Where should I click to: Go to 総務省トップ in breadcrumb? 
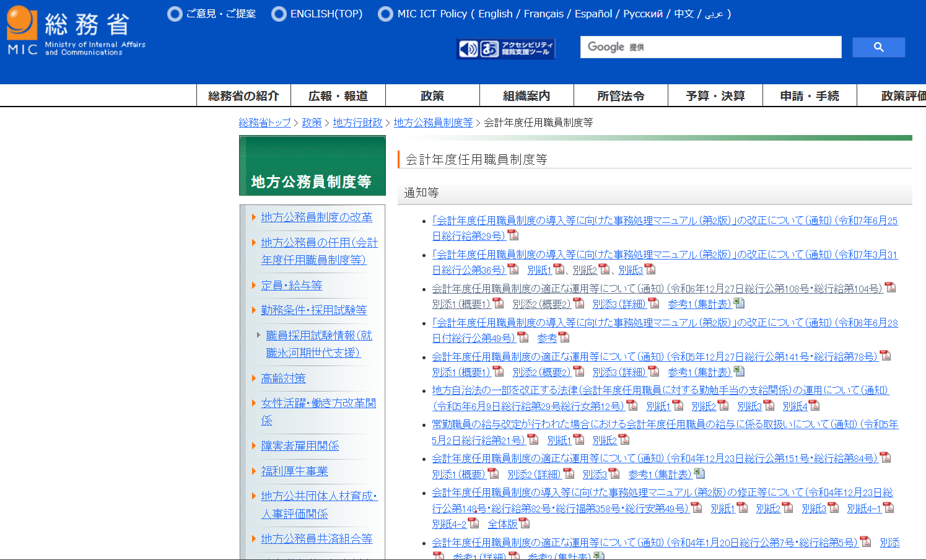pyautogui.click(x=264, y=123)
